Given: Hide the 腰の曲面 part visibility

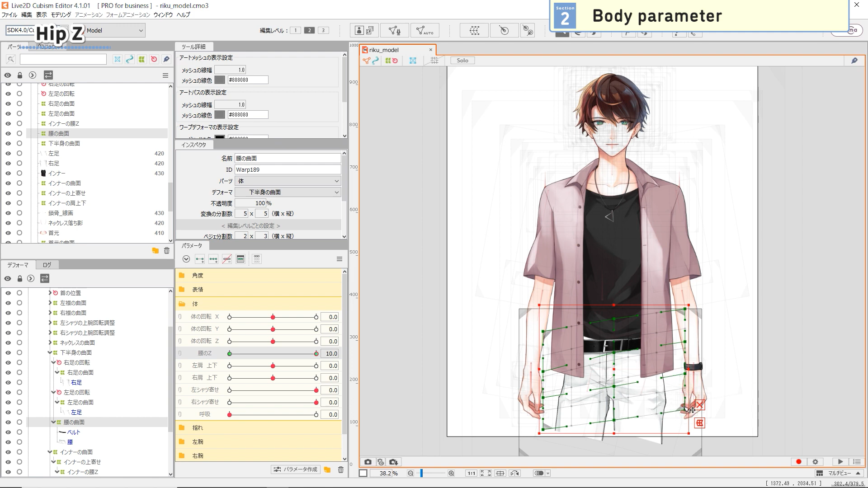Looking at the screenshot, I should click(8, 134).
